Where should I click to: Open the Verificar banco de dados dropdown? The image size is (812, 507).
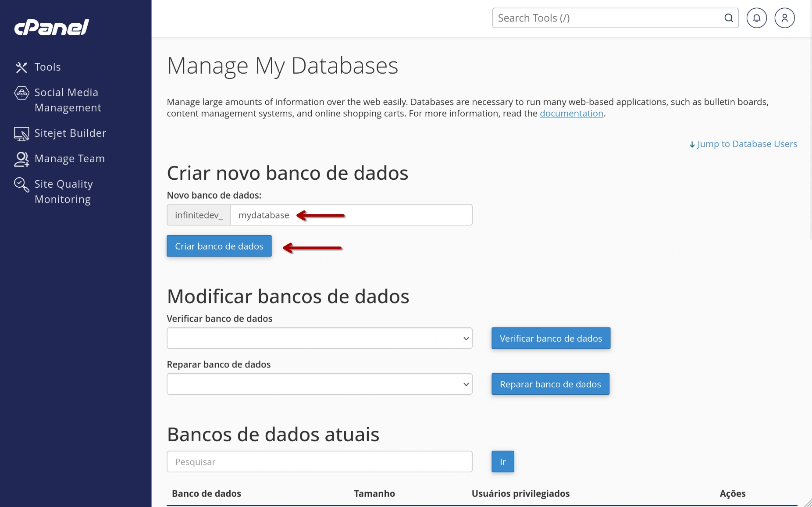pyautogui.click(x=319, y=338)
